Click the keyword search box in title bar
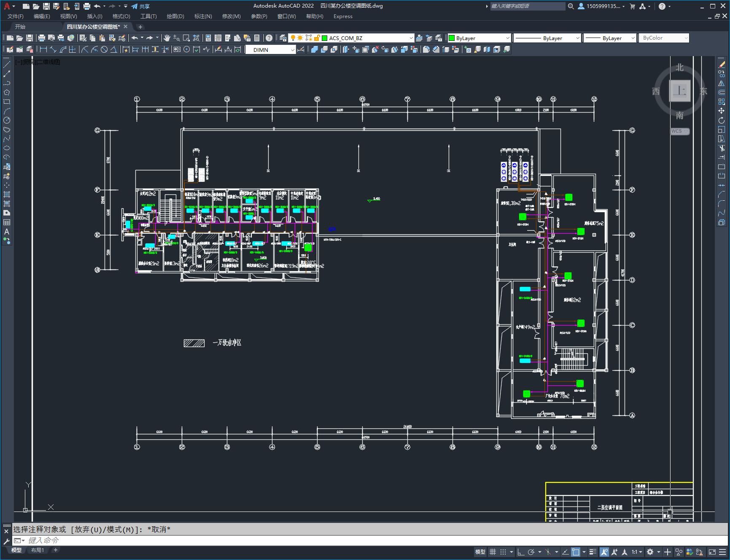This screenshot has width=730, height=560. [527, 6]
